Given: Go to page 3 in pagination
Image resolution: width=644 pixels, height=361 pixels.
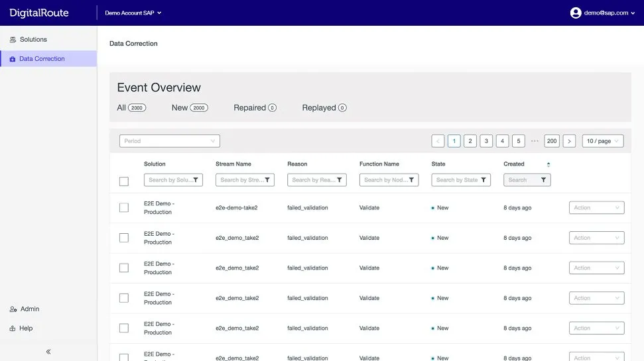Looking at the screenshot, I should pyautogui.click(x=486, y=141).
